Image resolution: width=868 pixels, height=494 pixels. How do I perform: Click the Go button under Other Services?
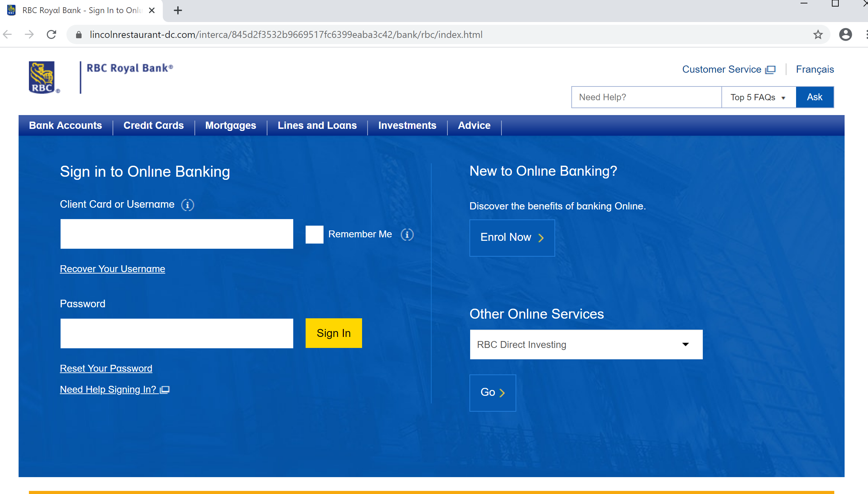[x=492, y=393]
